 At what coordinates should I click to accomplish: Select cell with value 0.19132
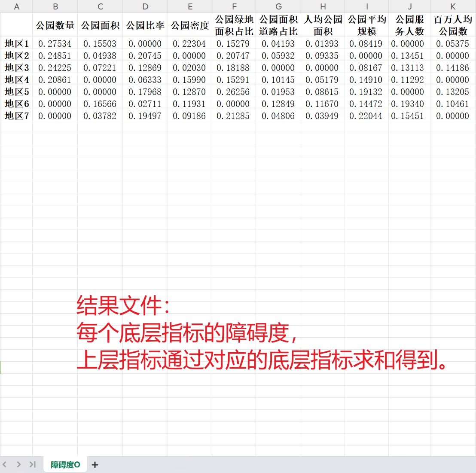tap(367, 92)
